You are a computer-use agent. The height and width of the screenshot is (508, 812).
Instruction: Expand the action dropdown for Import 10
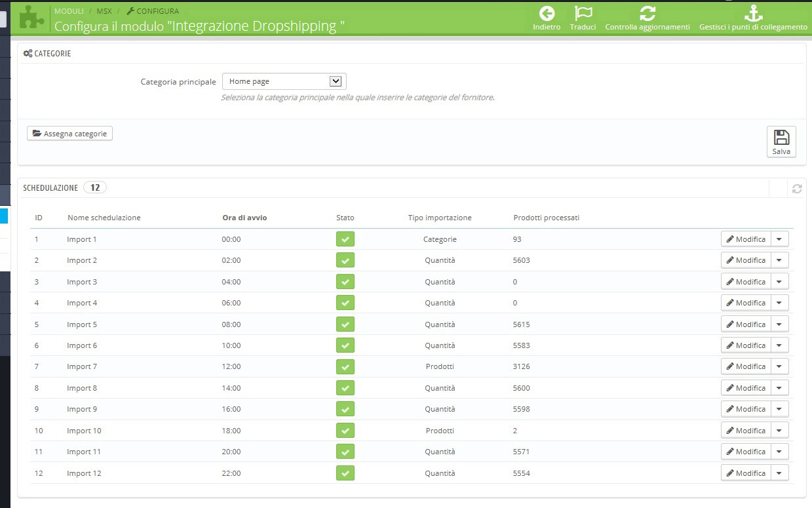point(779,431)
